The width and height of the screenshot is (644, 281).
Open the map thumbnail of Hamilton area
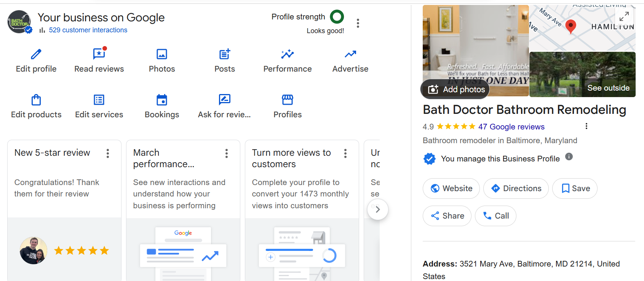coord(582,28)
